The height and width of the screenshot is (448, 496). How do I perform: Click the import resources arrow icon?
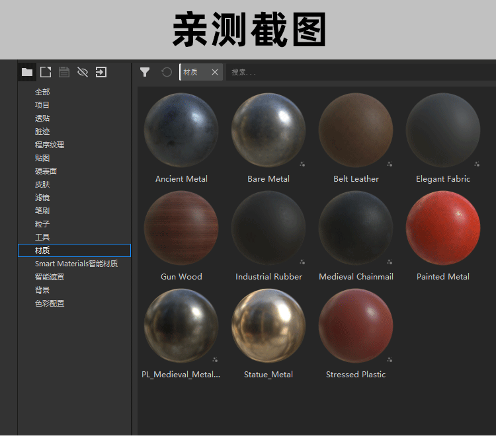(101, 72)
